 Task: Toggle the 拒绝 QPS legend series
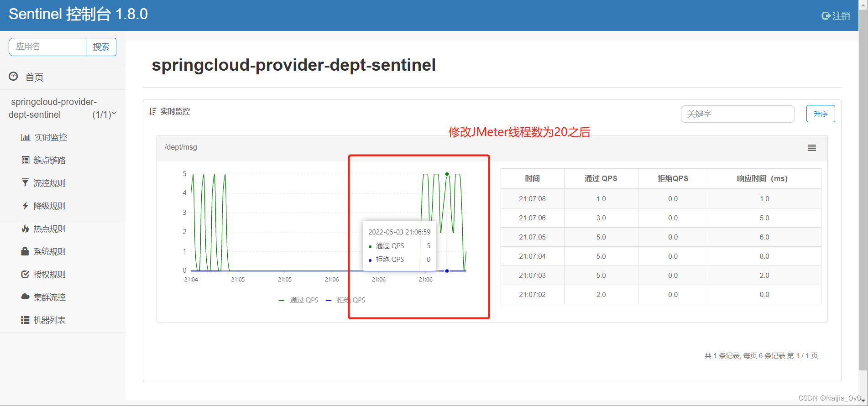(345, 300)
